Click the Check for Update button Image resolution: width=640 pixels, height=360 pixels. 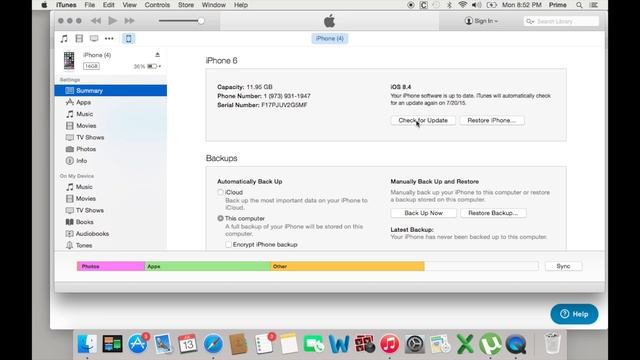423,120
